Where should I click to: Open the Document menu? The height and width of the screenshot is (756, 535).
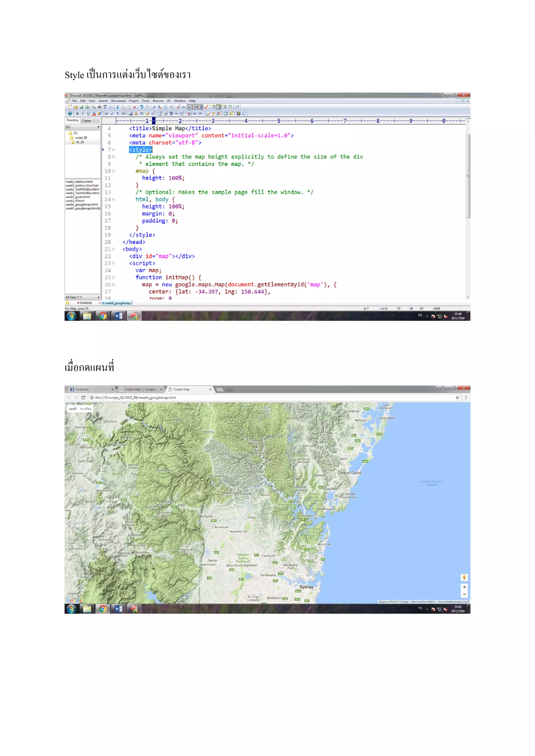pyautogui.click(x=118, y=101)
